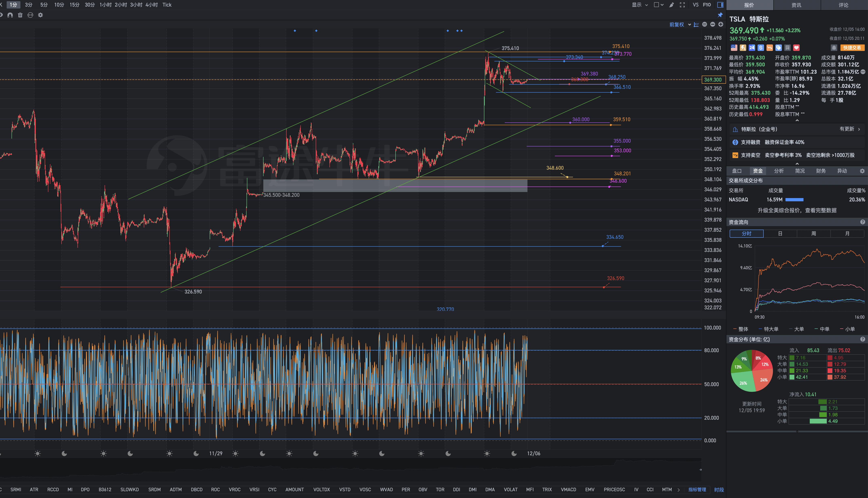Toggle the right sidebar panel icon

(720, 5)
